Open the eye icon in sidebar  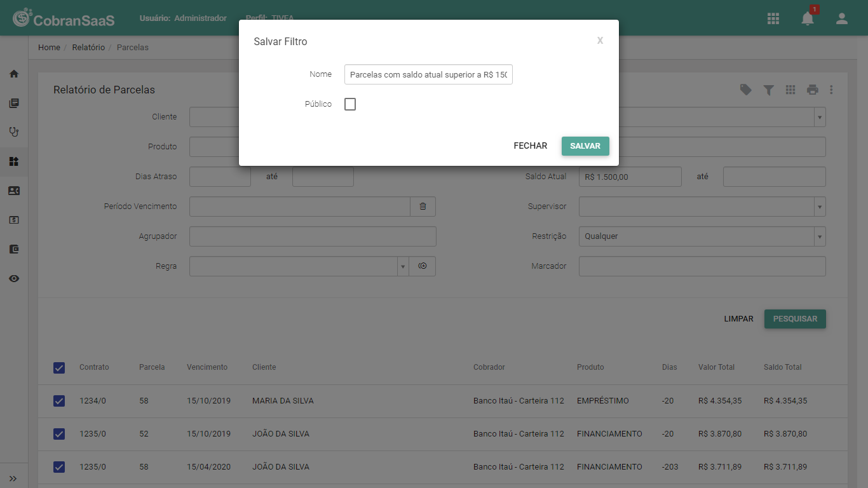[x=14, y=278]
